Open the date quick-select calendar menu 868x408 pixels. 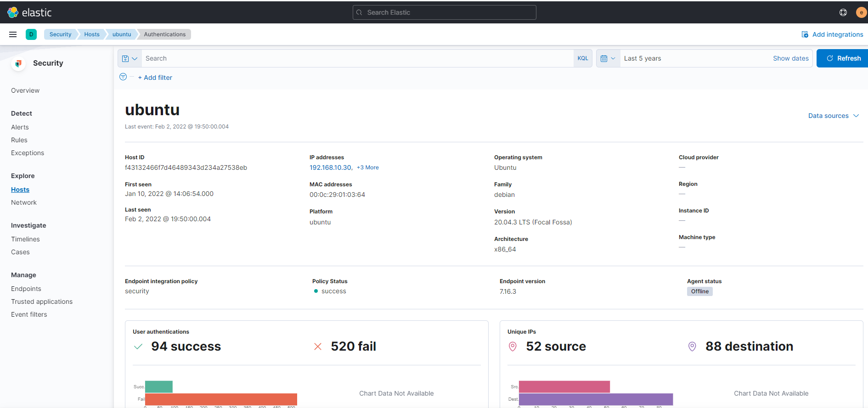[x=608, y=58]
